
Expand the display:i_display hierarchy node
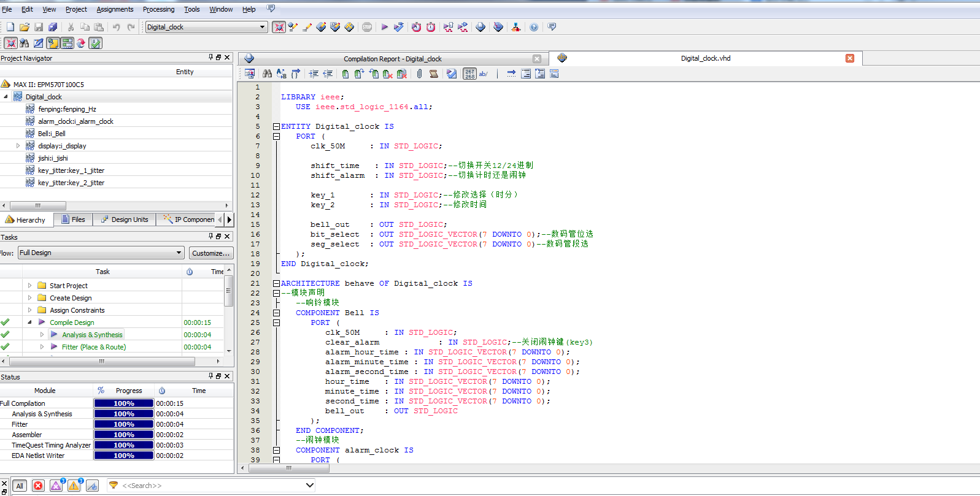pos(18,146)
